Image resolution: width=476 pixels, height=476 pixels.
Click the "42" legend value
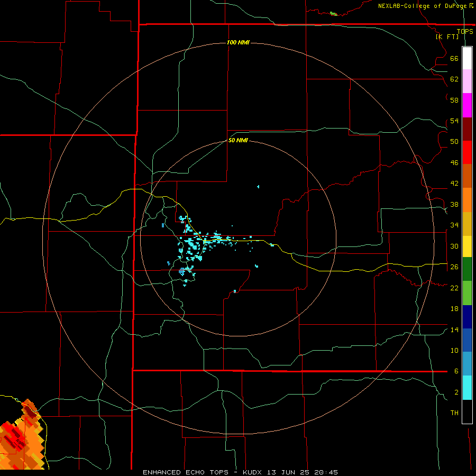(454, 184)
